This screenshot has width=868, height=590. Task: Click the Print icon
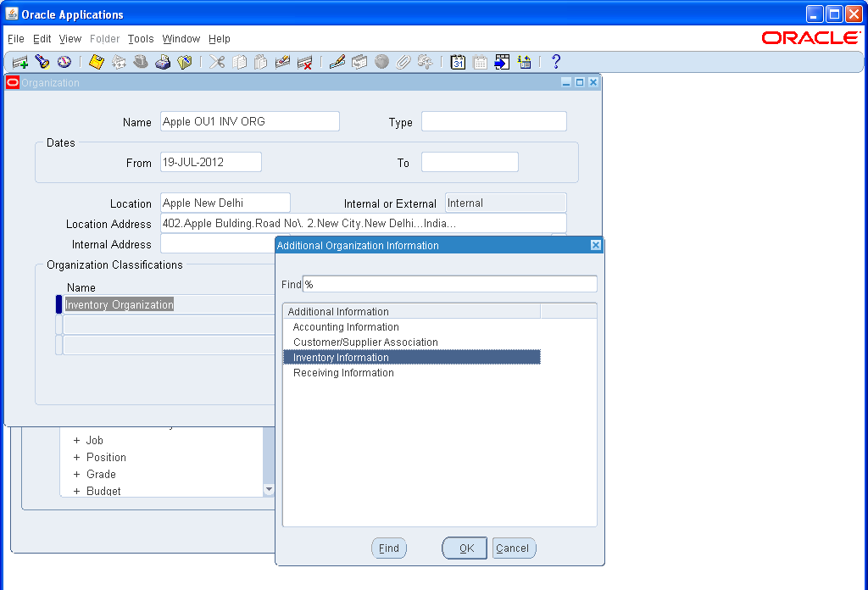point(163,62)
